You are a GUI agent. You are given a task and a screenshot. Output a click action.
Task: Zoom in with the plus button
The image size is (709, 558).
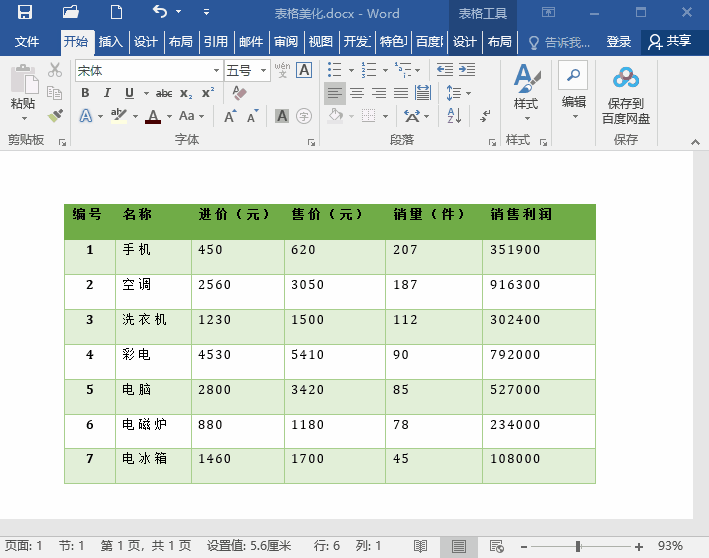pos(638,547)
